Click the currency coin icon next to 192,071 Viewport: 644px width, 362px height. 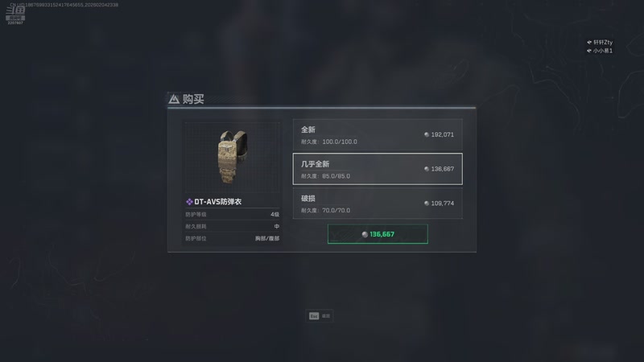tap(427, 134)
